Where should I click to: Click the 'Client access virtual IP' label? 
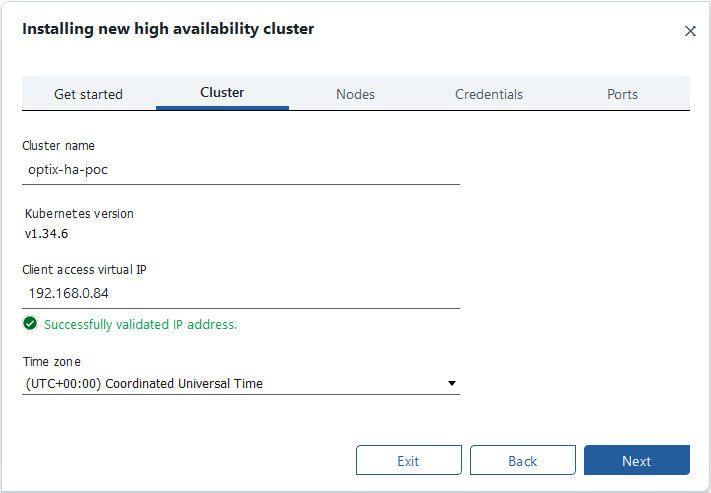click(84, 269)
